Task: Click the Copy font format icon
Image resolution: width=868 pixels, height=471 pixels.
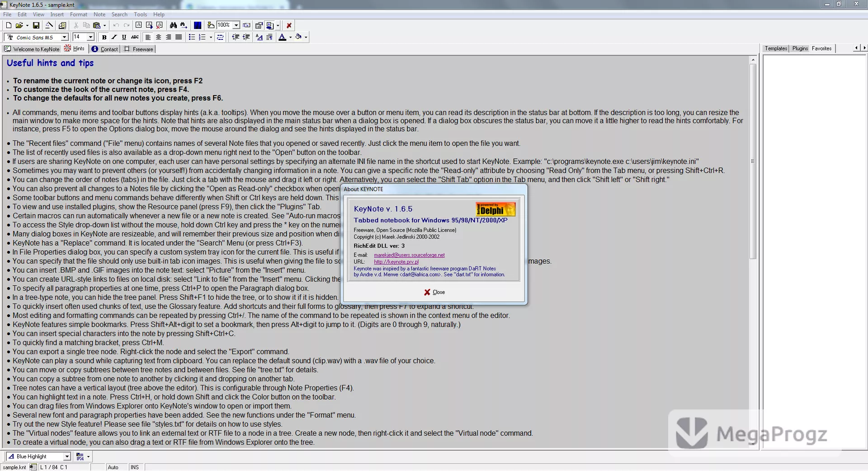Action: pyautogui.click(x=259, y=37)
